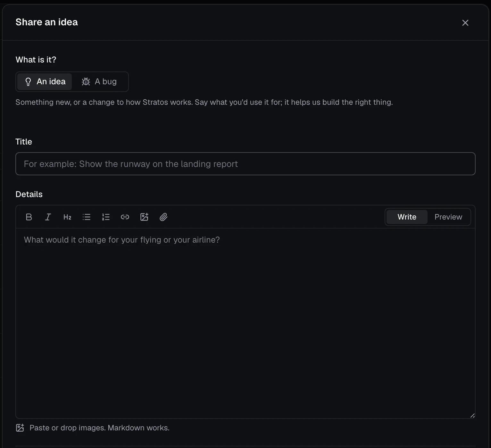491x448 pixels.
Task: Click the 'What is it?' label
Action: pos(36,60)
